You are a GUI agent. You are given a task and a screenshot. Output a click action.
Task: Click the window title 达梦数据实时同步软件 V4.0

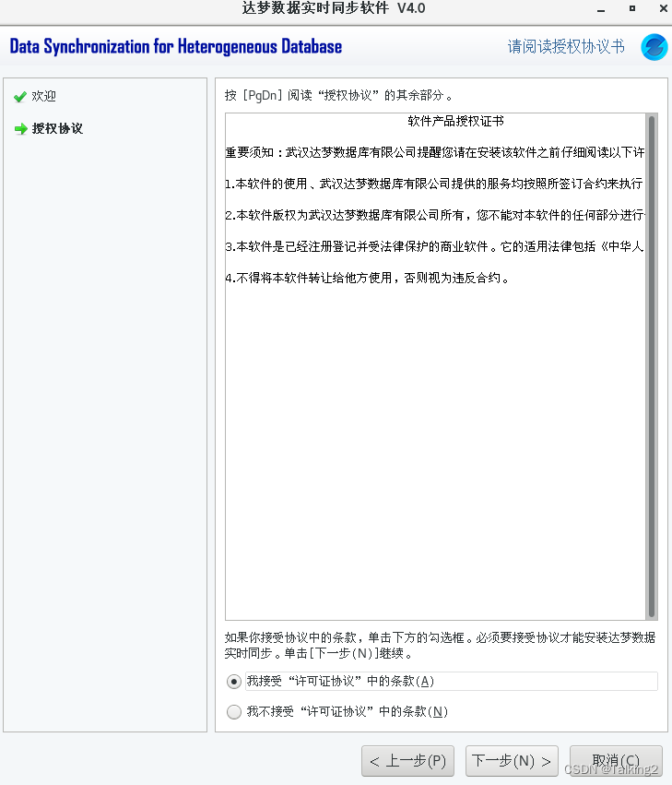pos(334,8)
